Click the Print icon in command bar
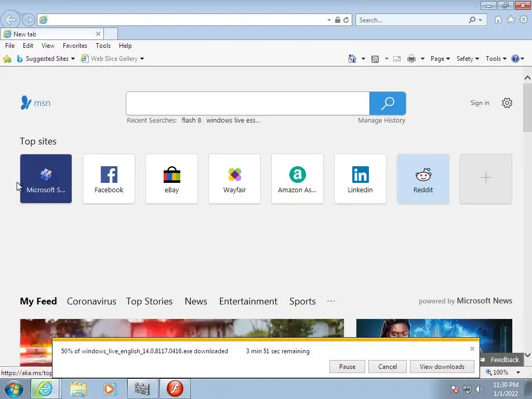This screenshot has height=399, width=532. pos(411,59)
